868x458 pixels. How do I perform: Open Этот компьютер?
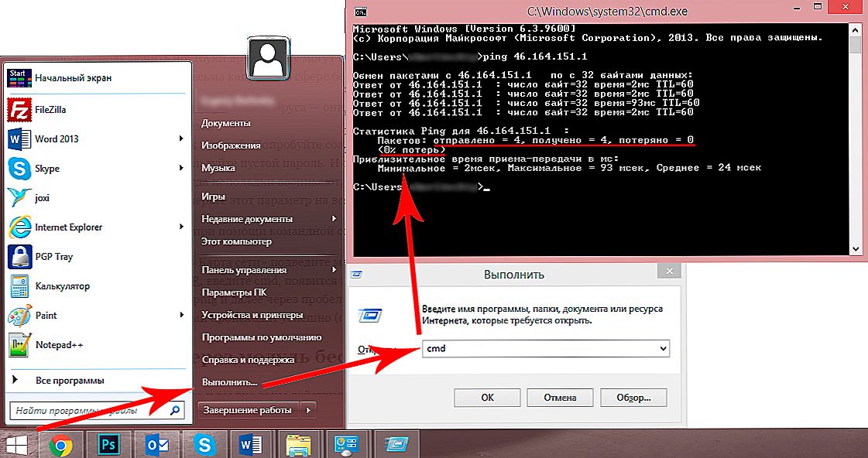tap(236, 241)
